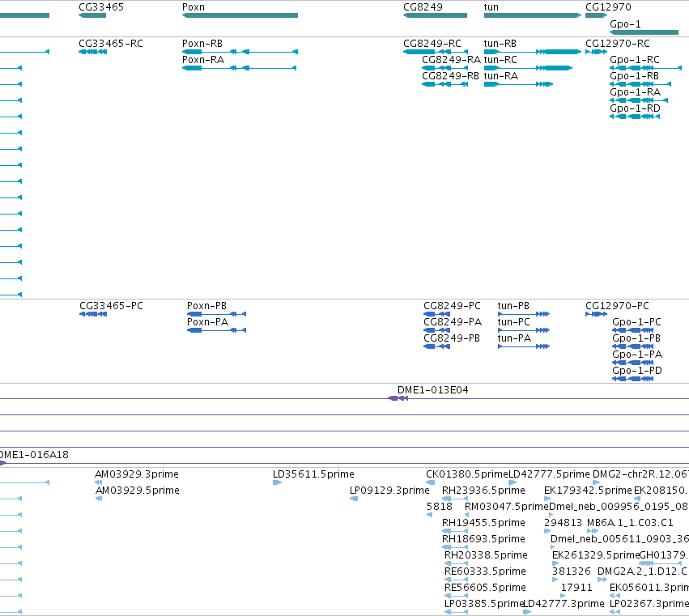Select the Gpo-1-PC protein
689x616 pixels.
[x=633, y=330]
